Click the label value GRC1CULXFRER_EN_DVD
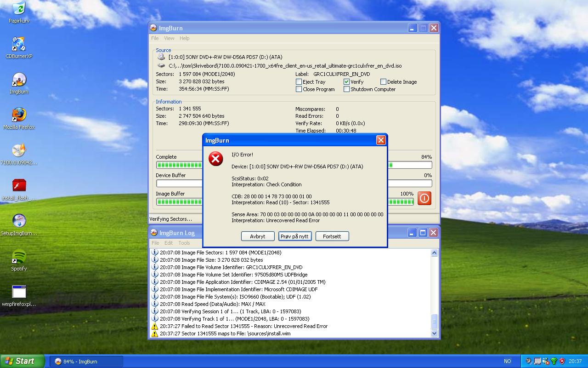This screenshot has width=588, height=368. point(342,74)
